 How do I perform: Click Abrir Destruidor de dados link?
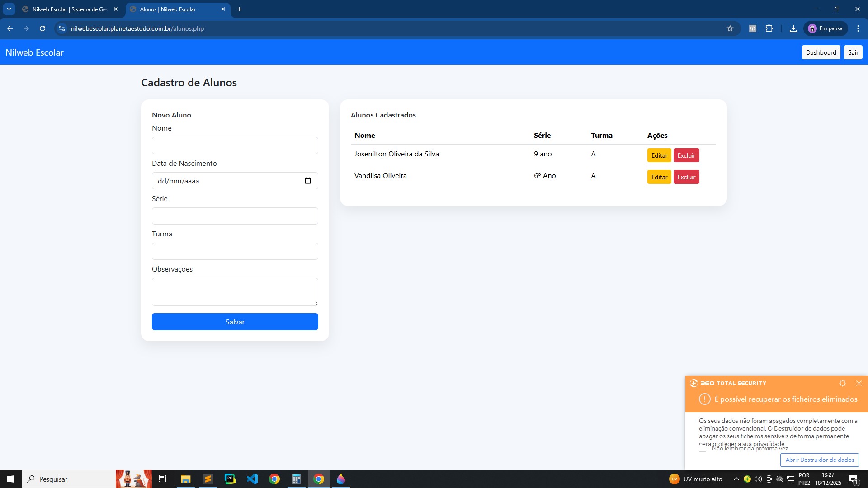tap(820, 460)
